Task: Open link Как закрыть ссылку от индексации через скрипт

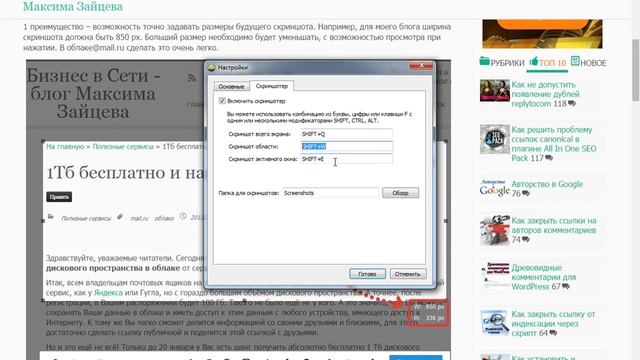Action: (553, 323)
